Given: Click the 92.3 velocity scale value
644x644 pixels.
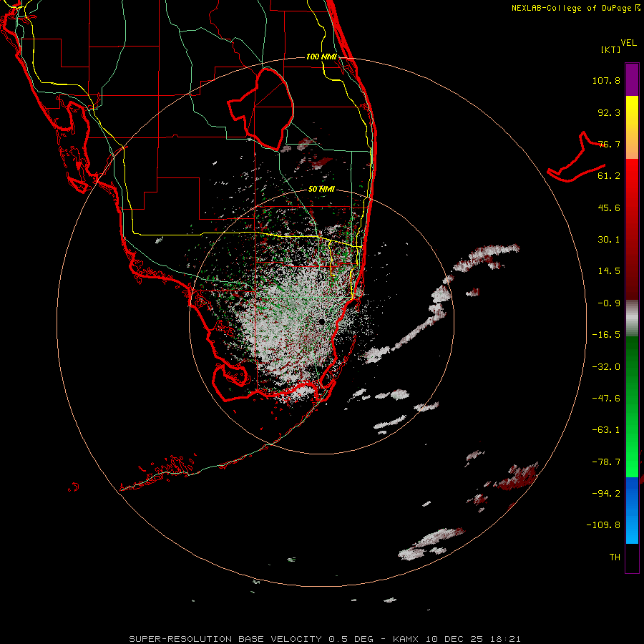Looking at the screenshot, I should pyautogui.click(x=609, y=112).
